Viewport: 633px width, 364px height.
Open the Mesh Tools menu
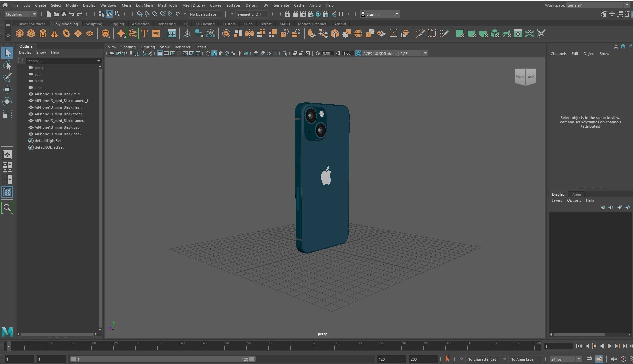167,5
